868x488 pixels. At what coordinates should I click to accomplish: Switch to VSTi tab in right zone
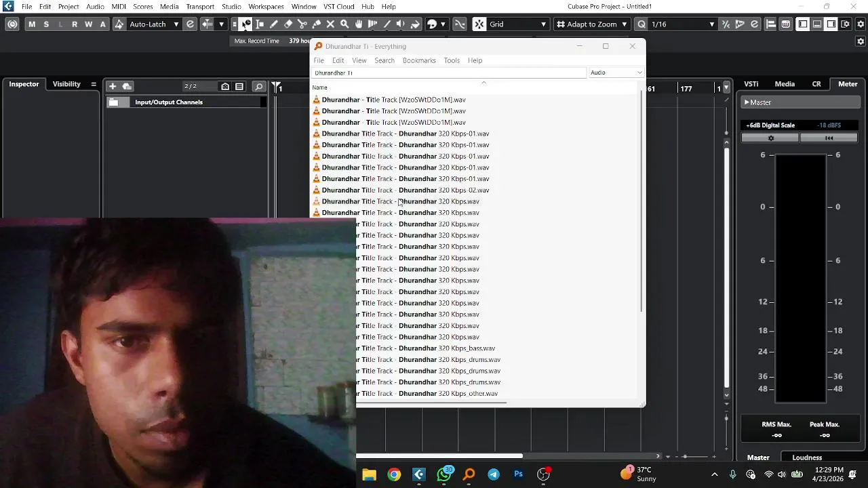click(x=751, y=84)
